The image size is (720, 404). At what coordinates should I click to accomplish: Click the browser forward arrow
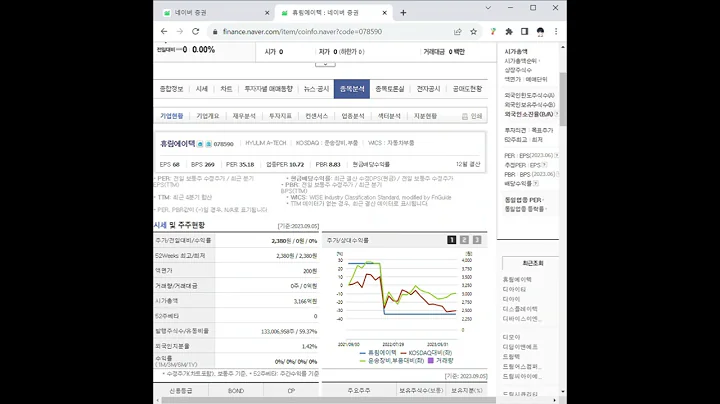point(180,31)
